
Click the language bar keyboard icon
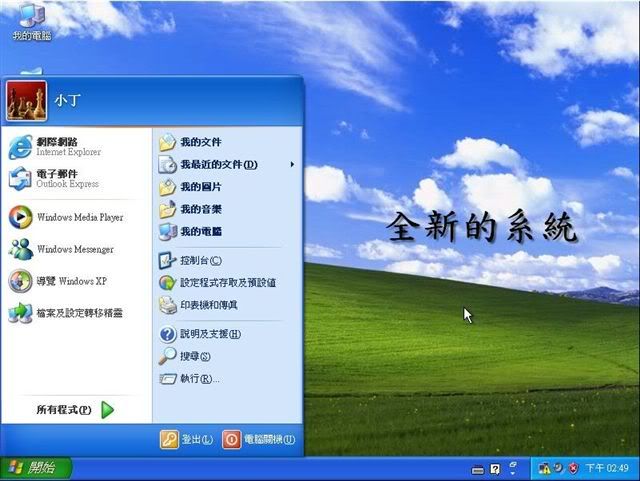(x=477, y=470)
